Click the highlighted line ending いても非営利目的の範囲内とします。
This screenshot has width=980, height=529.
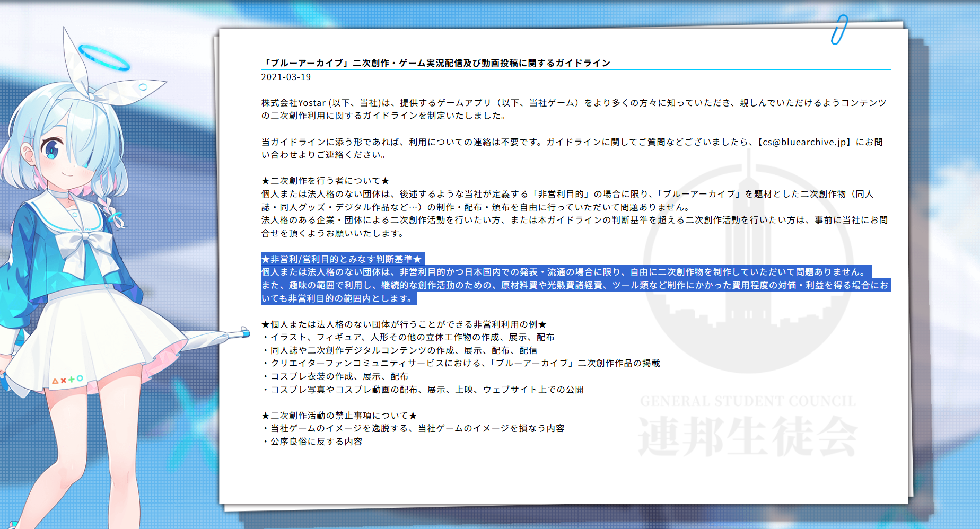click(339, 298)
